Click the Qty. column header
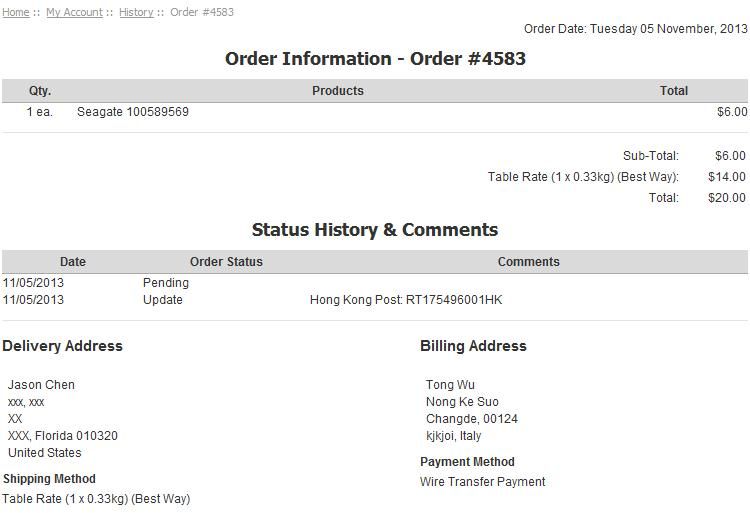Viewport: 750px width, 513px height. point(40,91)
